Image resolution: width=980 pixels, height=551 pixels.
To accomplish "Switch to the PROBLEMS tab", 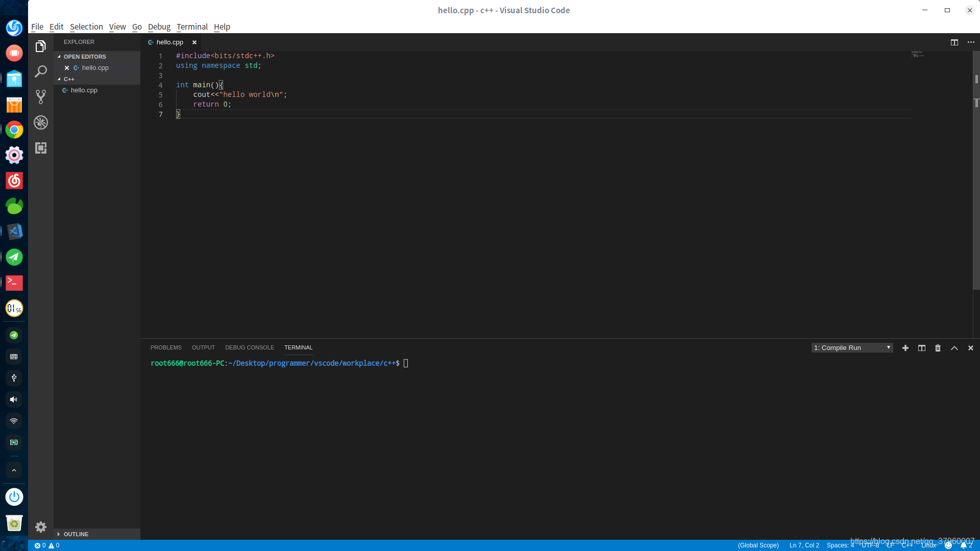I will (x=166, y=347).
